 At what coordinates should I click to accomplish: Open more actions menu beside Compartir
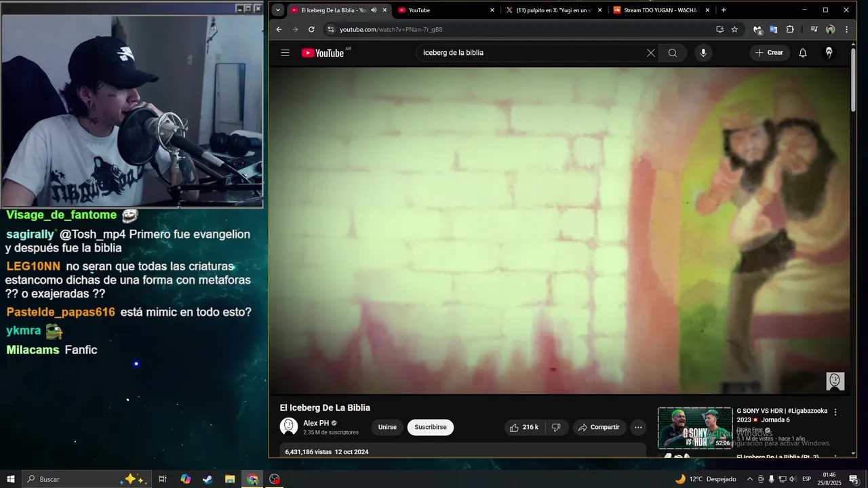(x=638, y=428)
